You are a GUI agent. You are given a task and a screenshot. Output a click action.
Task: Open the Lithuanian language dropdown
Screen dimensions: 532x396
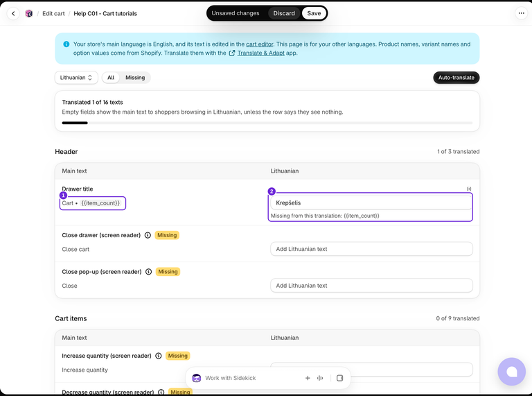point(76,78)
